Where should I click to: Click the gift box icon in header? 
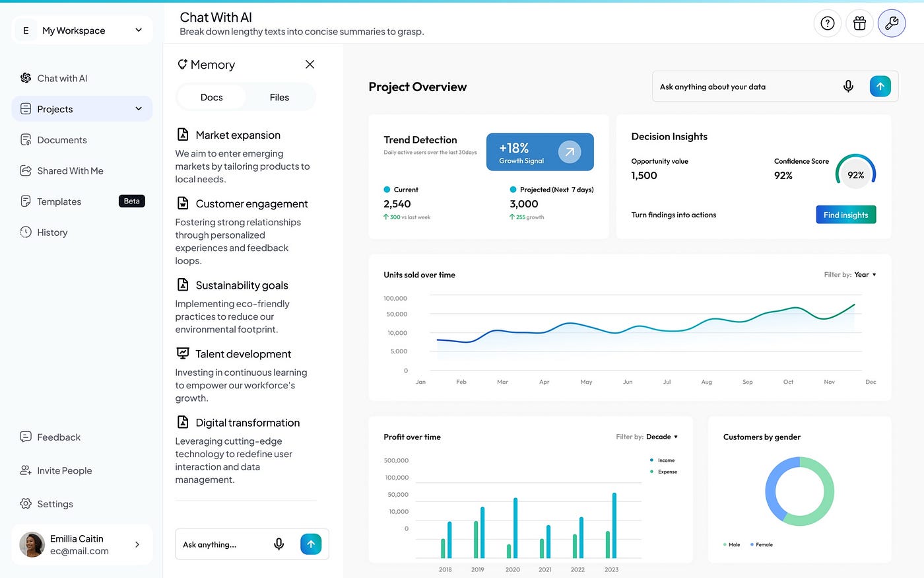tap(859, 24)
